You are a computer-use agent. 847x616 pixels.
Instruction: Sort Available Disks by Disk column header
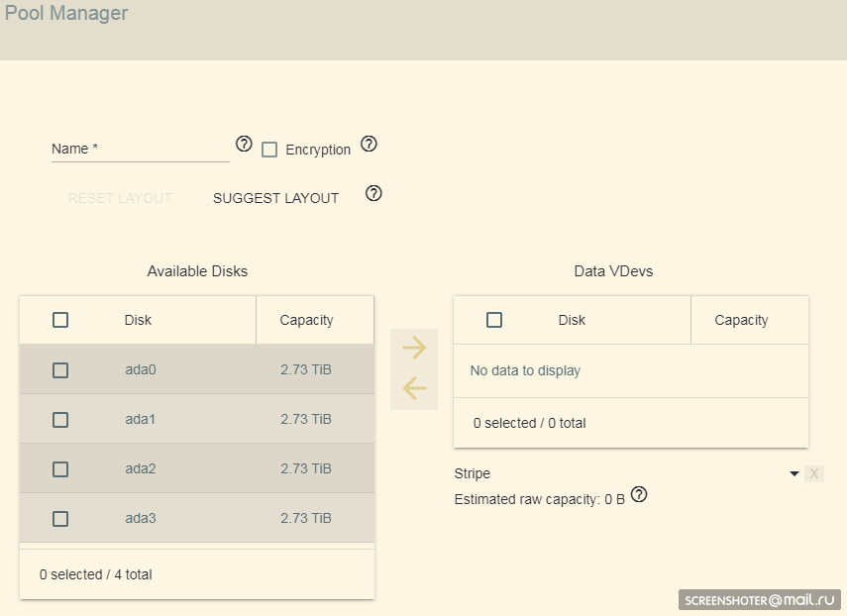click(x=138, y=320)
